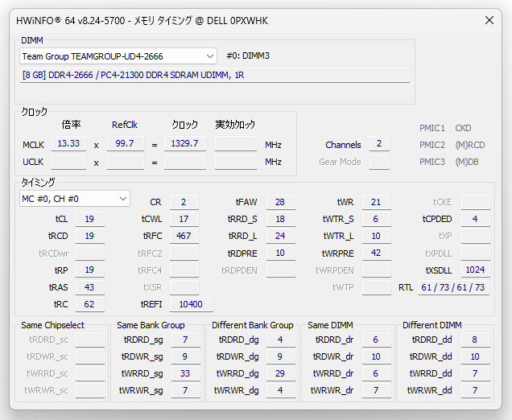The image size is (512, 420).
Task: Click the CR value 2
Action: click(184, 202)
